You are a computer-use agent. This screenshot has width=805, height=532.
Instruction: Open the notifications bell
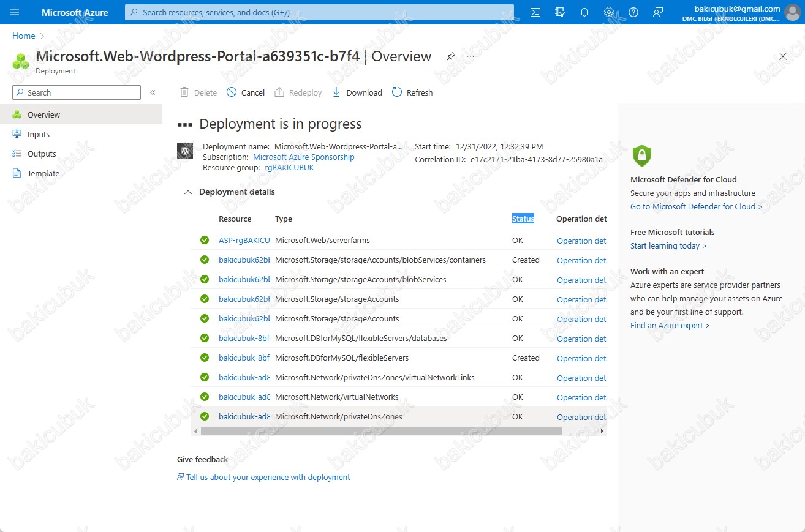(584, 12)
